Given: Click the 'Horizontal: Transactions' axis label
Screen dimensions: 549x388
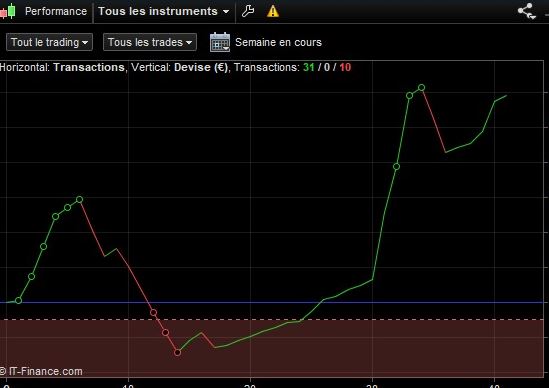Looking at the screenshot, I should click(62, 67).
